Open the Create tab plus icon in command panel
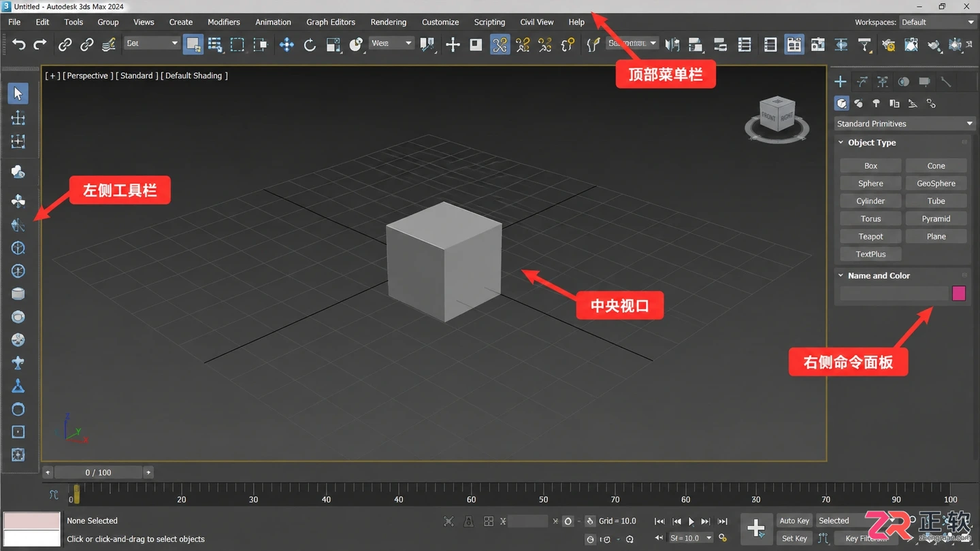The width and height of the screenshot is (980, 551). pyautogui.click(x=840, y=82)
